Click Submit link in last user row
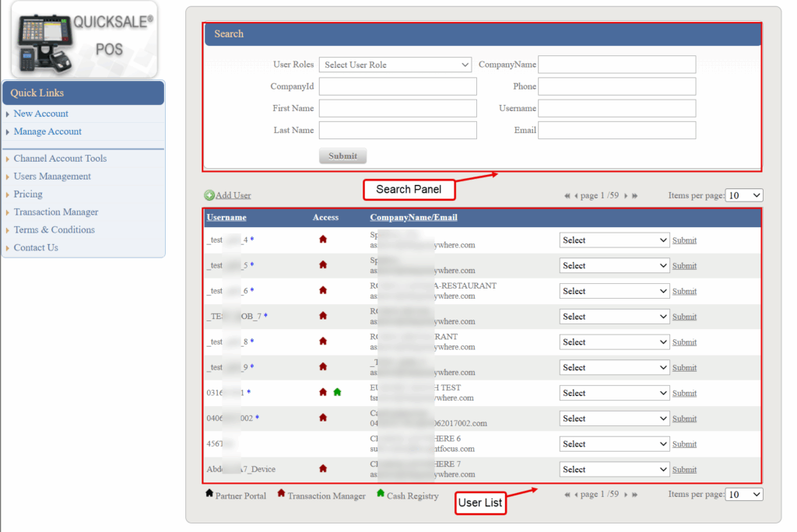The image size is (797, 532). point(684,470)
